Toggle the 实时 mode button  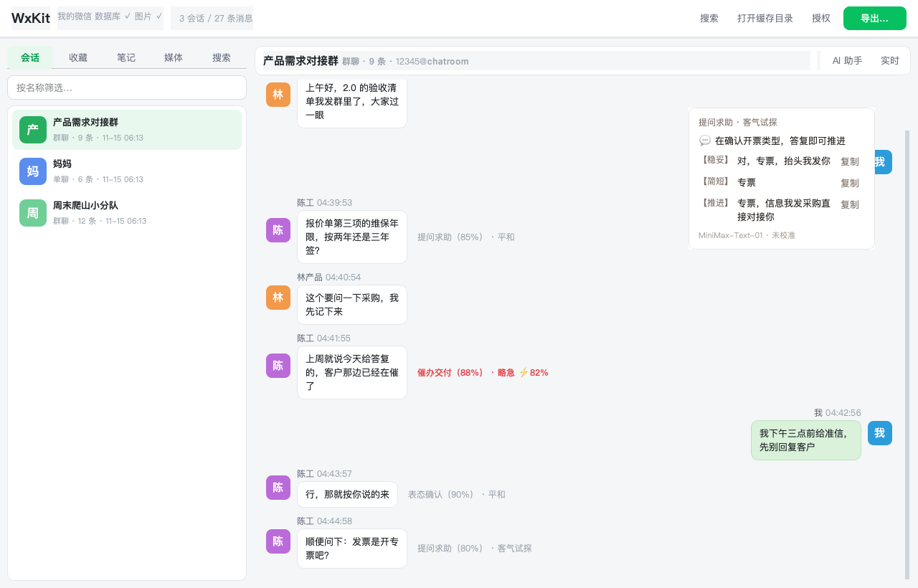point(890,61)
